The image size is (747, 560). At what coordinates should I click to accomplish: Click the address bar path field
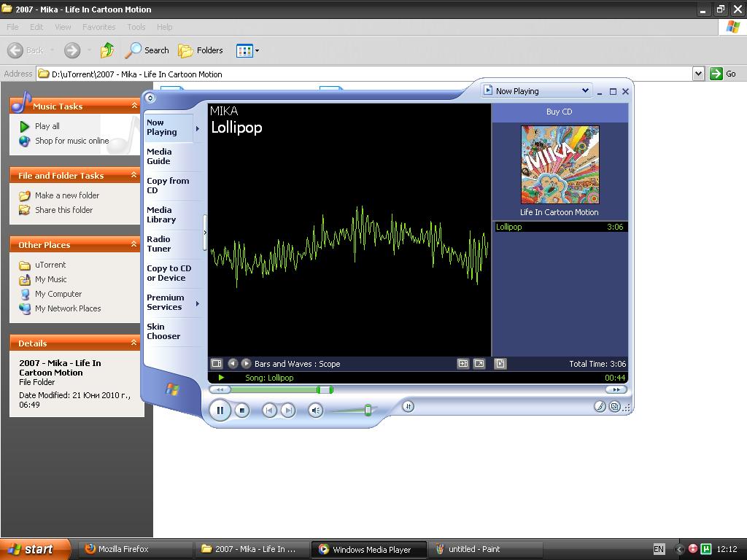point(365,74)
